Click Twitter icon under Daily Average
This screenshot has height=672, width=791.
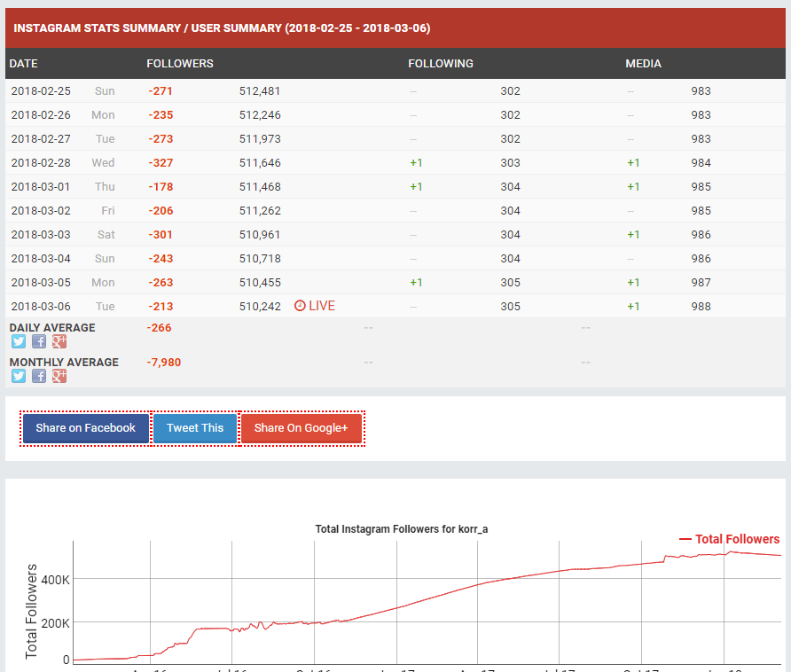[19, 341]
